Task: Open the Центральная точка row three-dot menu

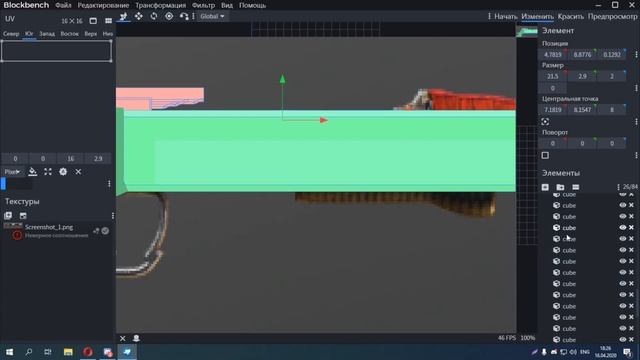Action: 636,122
